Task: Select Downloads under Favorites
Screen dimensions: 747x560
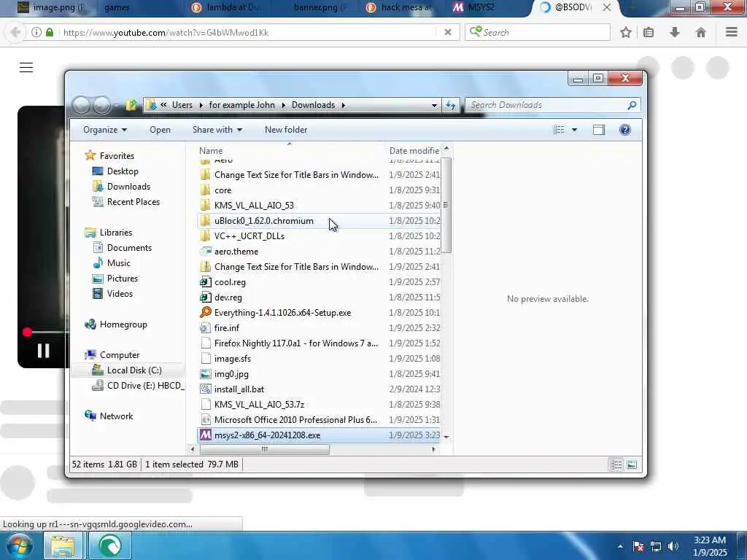Action: click(128, 187)
